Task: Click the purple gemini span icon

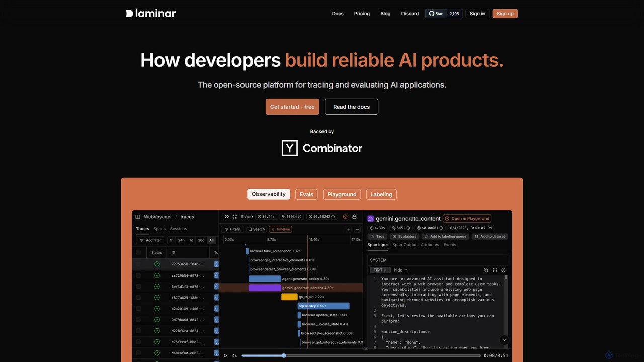Action: 371,219
